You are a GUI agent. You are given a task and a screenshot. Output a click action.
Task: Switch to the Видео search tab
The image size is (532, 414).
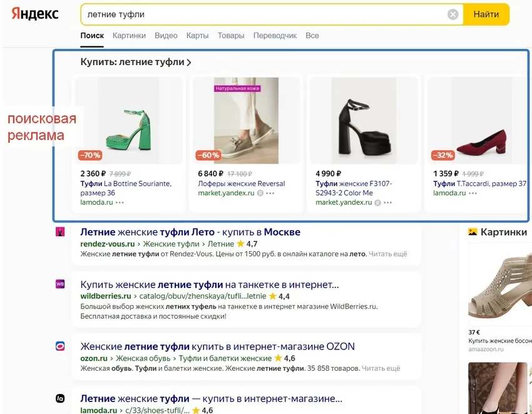click(165, 36)
